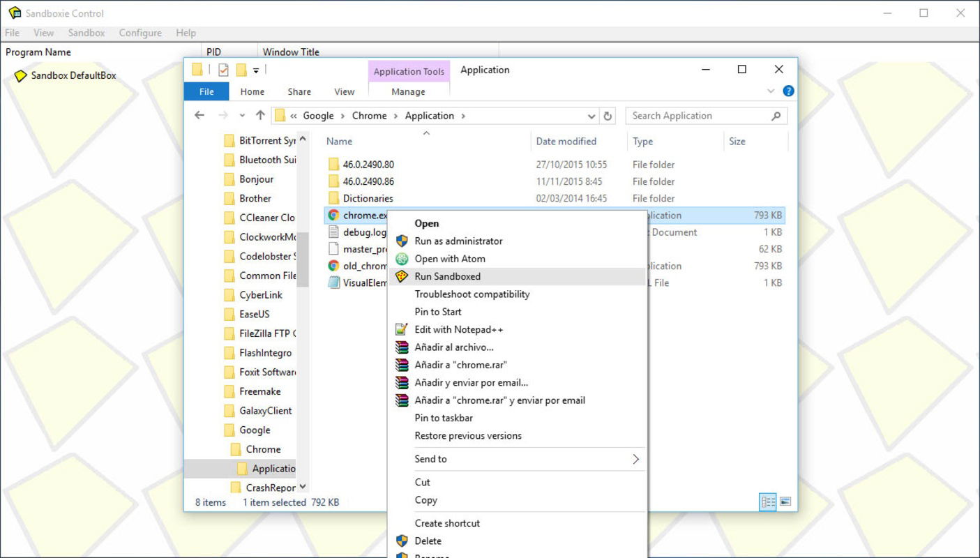980x558 pixels.
Task: Click the Explorer help question mark icon
Action: (788, 91)
